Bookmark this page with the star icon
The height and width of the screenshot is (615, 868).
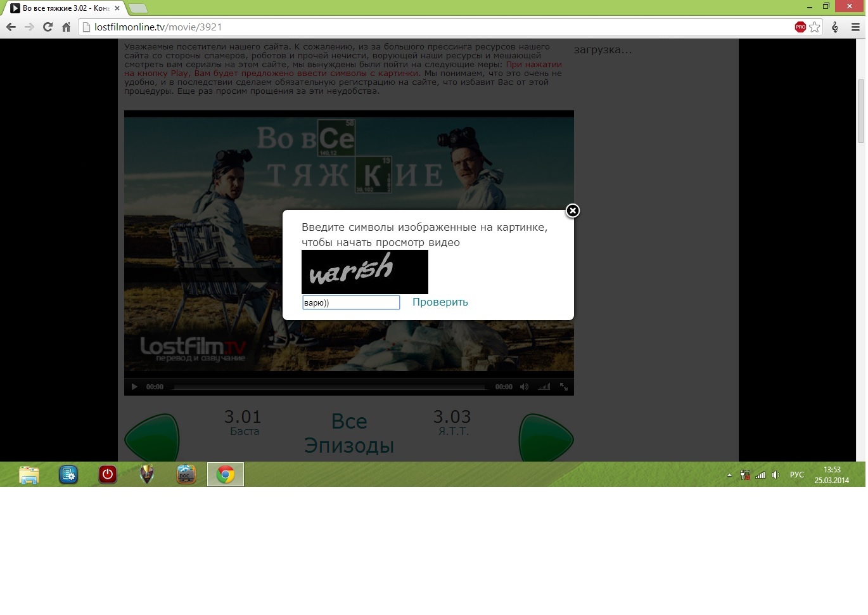tap(815, 27)
